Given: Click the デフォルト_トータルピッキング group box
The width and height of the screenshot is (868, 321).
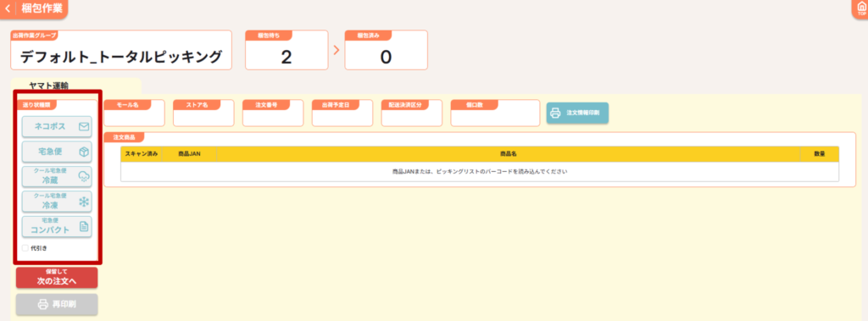Looking at the screenshot, I should [x=121, y=50].
